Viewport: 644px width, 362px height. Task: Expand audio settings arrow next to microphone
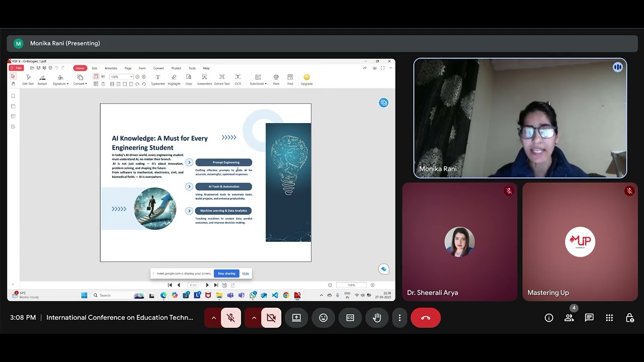click(213, 318)
